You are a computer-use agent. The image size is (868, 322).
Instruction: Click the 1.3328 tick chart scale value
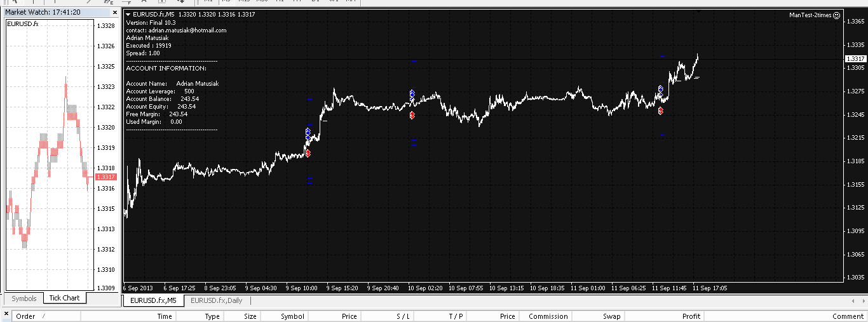tap(106, 26)
